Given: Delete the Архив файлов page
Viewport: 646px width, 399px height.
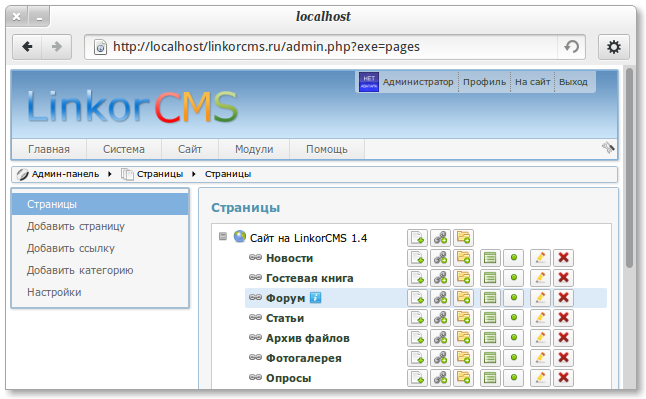Looking at the screenshot, I should click(x=563, y=338).
